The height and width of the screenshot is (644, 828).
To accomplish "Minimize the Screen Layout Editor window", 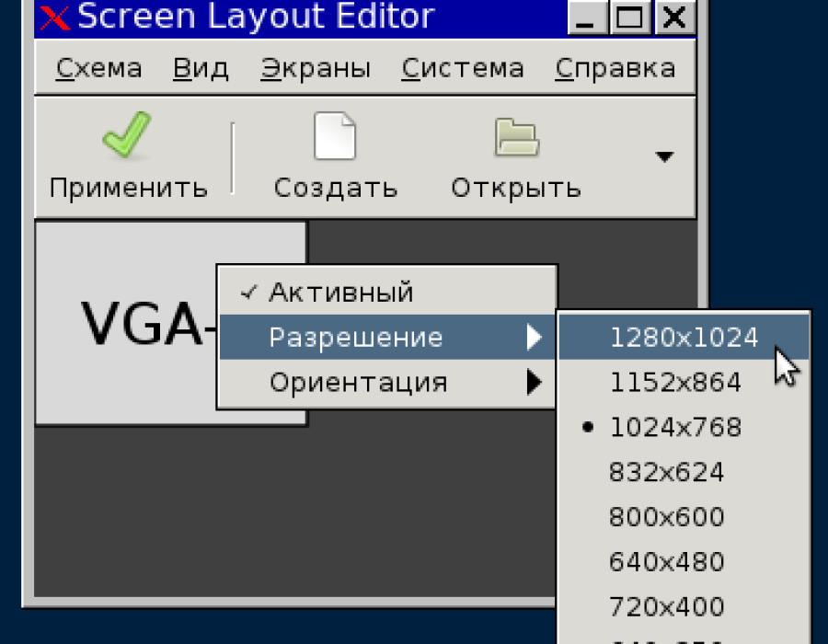I will coord(587,17).
